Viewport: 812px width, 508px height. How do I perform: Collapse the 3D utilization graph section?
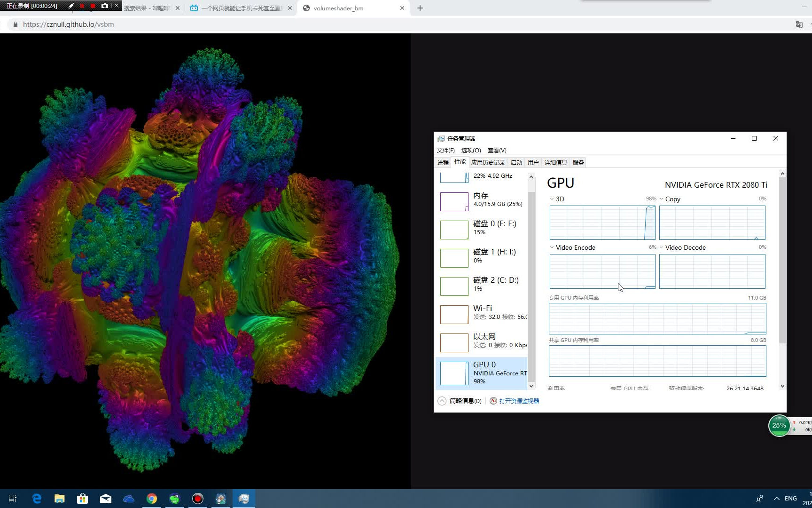pyautogui.click(x=552, y=199)
